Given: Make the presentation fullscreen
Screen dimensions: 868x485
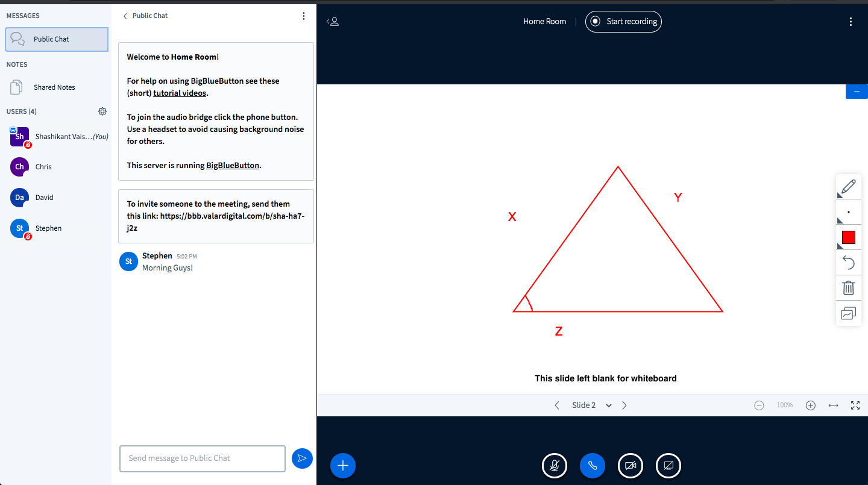Looking at the screenshot, I should (855, 405).
